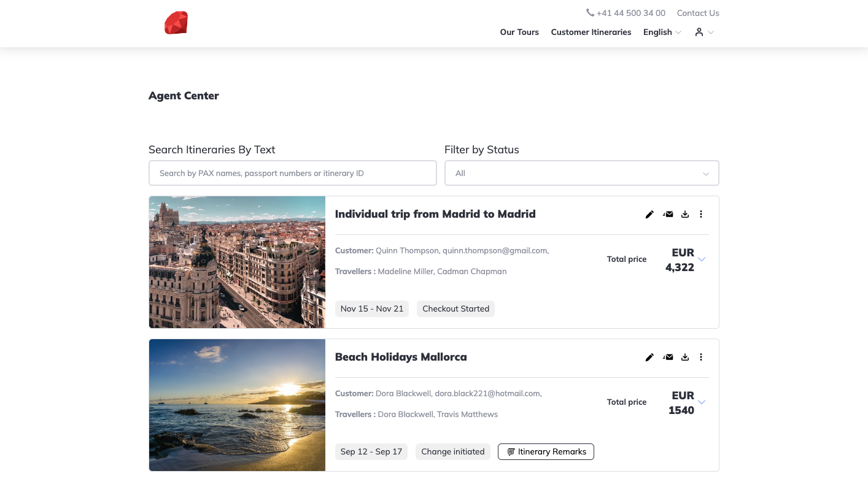The image size is (868, 479).
Task: Expand the EUR 1540 price breakdown chevron
Action: (x=702, y=402)
